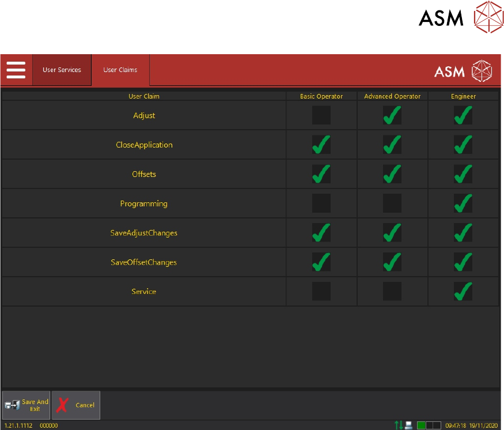Select the User Claims tab

120,70
